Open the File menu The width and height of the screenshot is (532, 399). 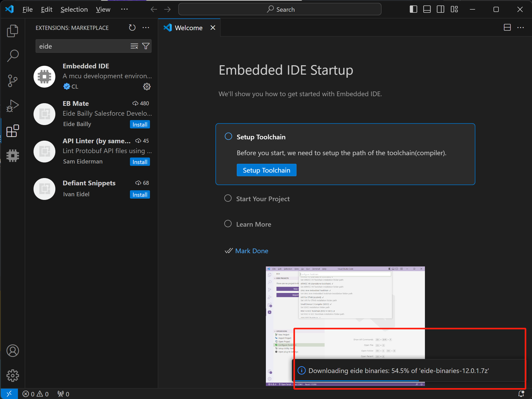[28, 9]
